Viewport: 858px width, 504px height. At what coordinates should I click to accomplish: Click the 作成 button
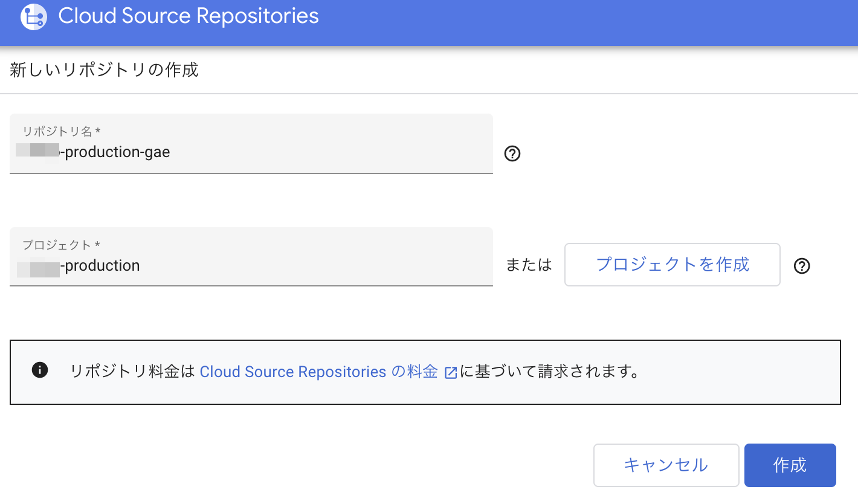click(790, 465)
